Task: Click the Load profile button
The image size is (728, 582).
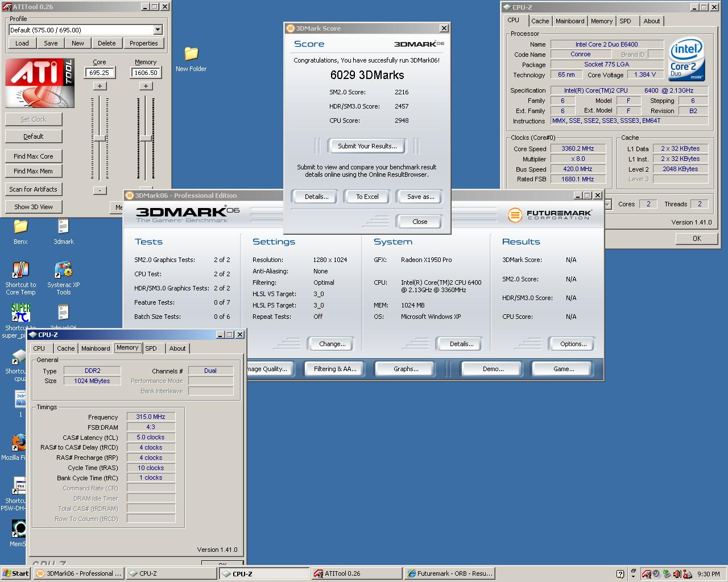Action: [22, 43]
